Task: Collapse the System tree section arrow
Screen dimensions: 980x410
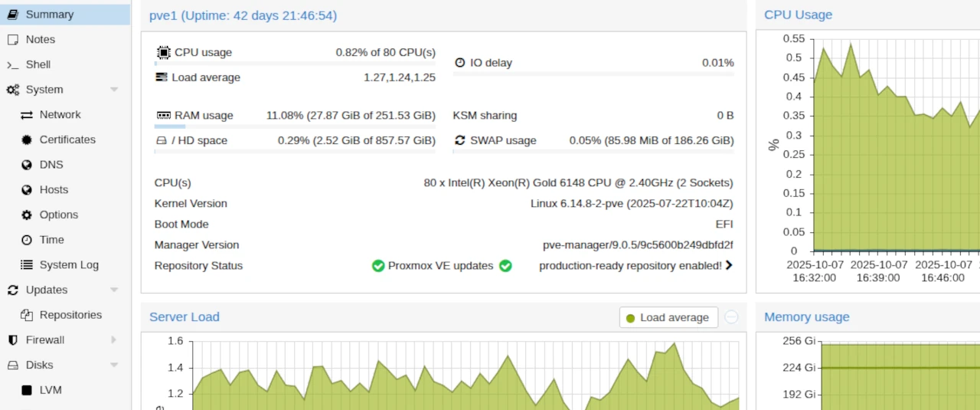Action: (114, 90)
